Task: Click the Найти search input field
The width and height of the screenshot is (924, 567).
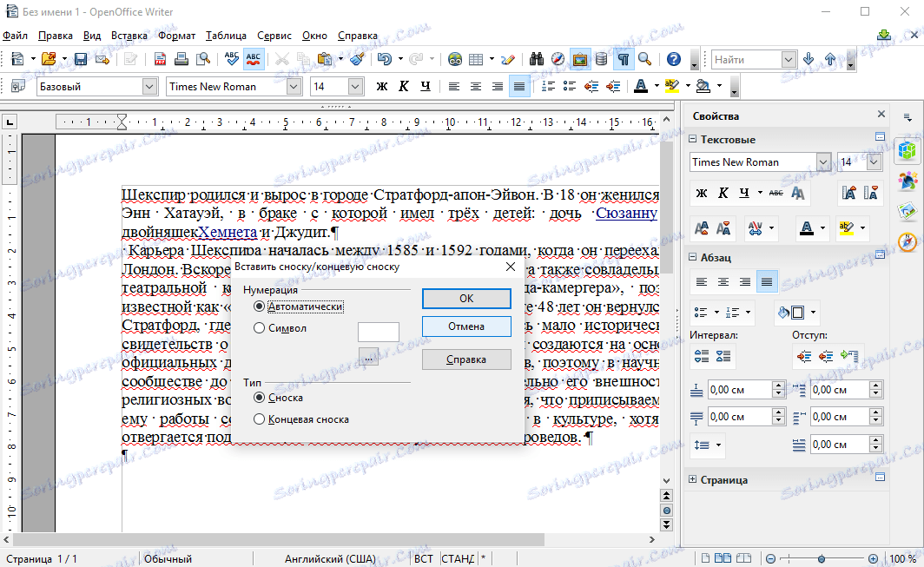Action: pyautogui.click(x=747, y=59)
